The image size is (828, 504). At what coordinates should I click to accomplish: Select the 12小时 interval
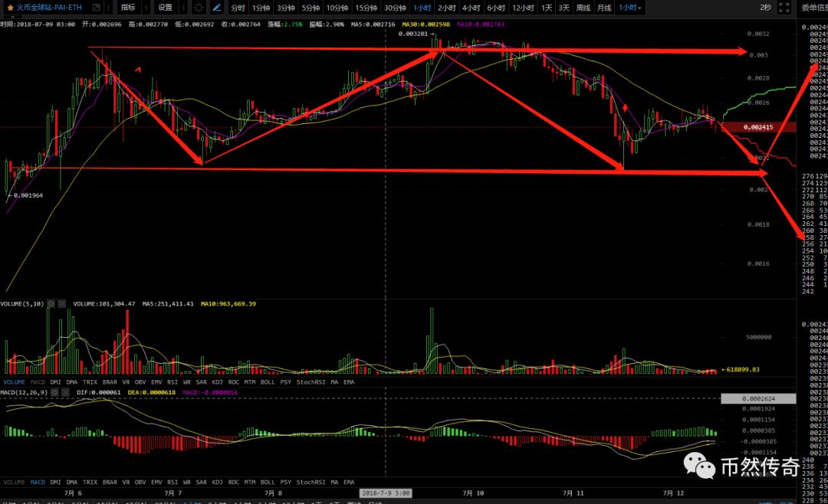(x=523, y=8)
